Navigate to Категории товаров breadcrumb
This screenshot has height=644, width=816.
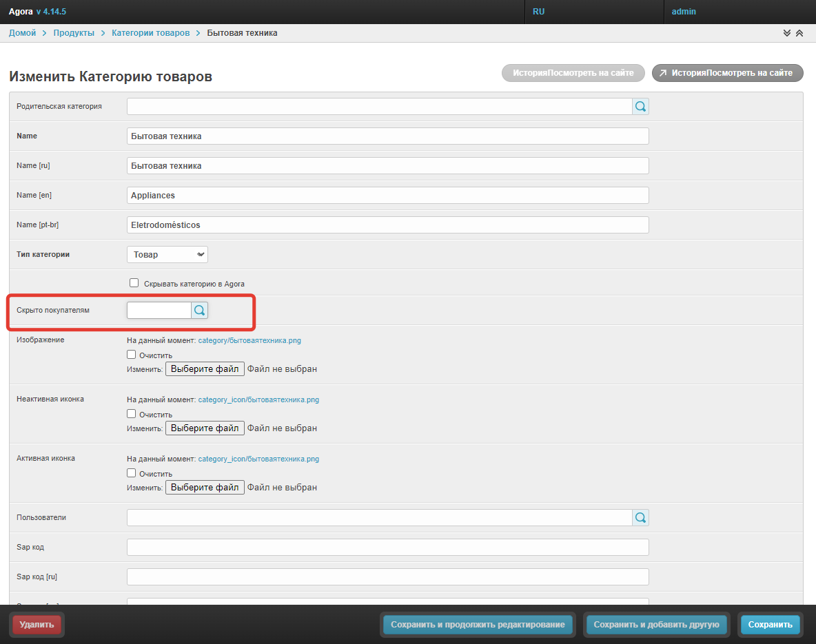tap(150, 33)
